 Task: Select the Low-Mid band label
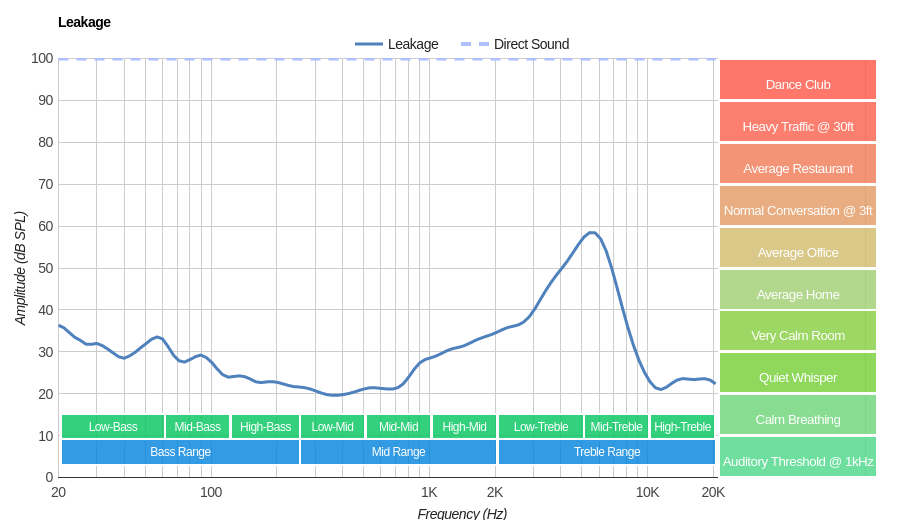coord(332,427)
